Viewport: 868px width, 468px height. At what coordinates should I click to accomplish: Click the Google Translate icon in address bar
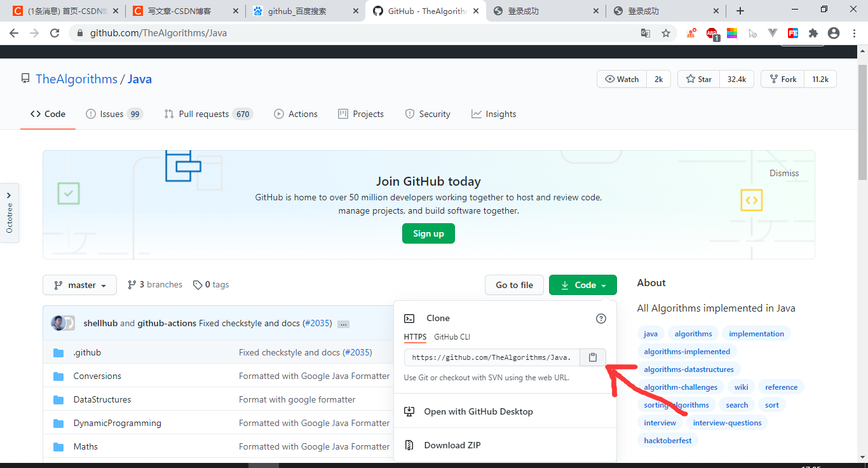pyautogui.click(x=645, y=33)
